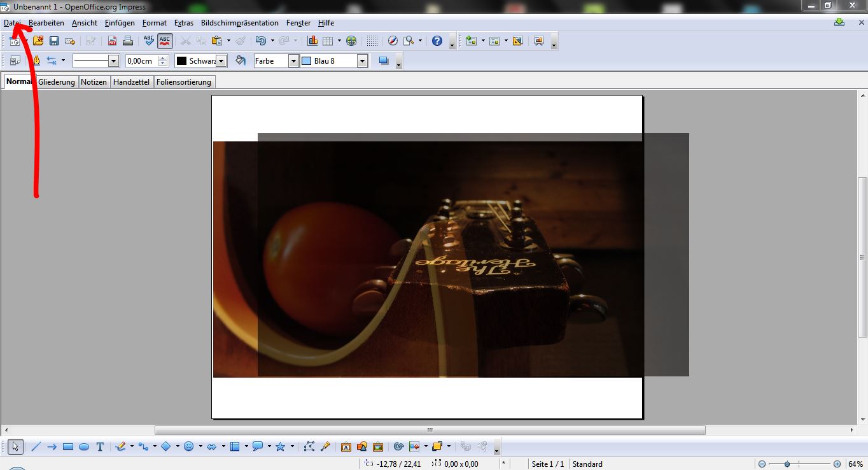
Task: Open the Hilfe menu
Action: point(326,23)
